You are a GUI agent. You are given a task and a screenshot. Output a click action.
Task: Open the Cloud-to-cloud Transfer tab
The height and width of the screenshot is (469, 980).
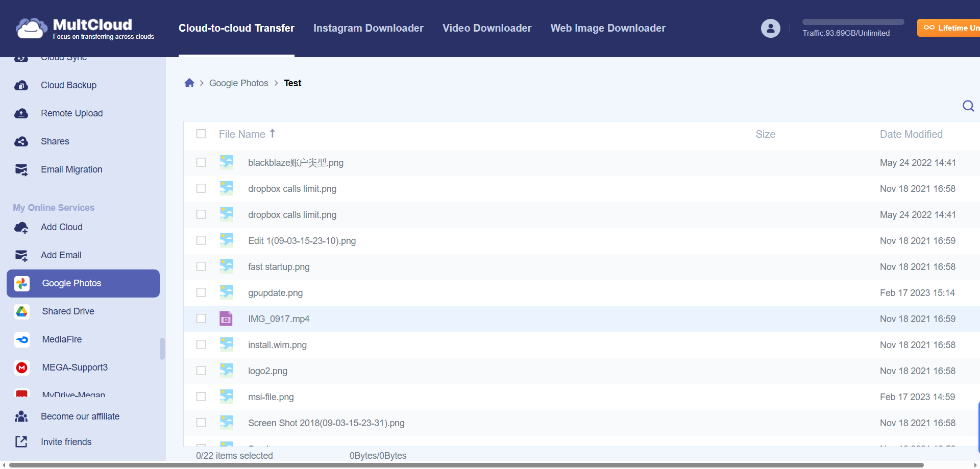pyautogui.click(x=236, y=28)
